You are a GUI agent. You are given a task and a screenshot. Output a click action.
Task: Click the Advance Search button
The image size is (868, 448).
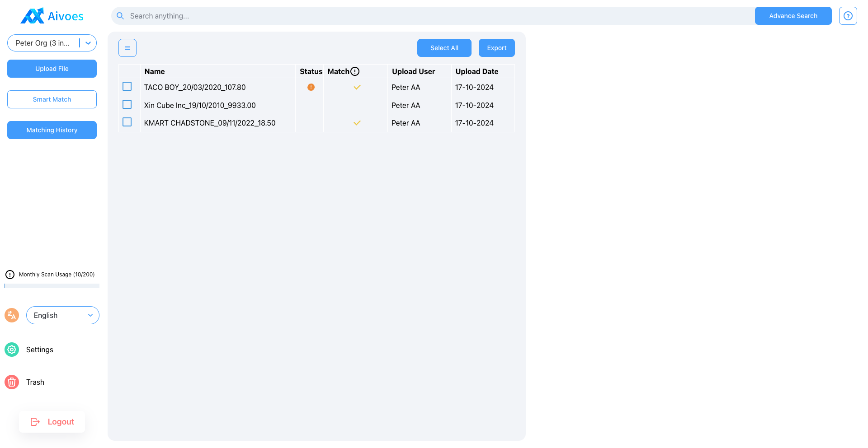793,16
